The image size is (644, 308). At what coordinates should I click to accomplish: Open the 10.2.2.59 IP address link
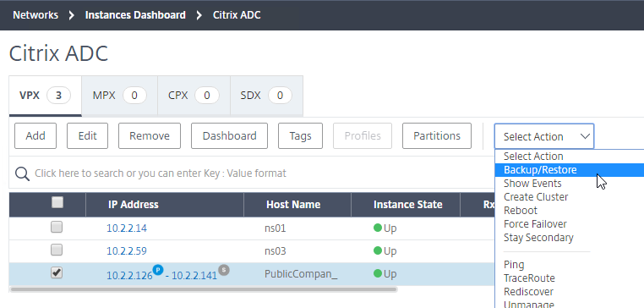pos(127,250)
